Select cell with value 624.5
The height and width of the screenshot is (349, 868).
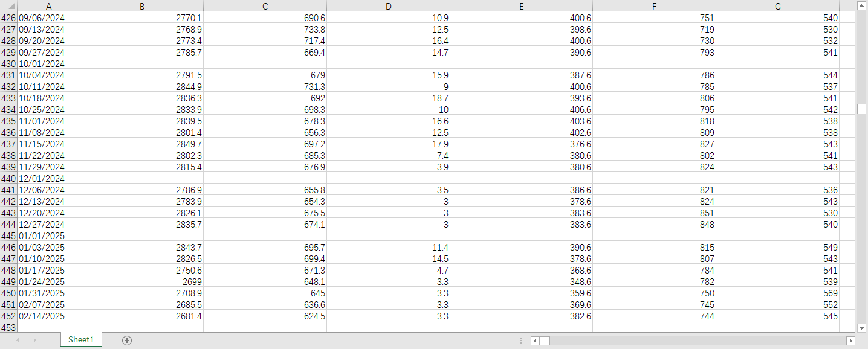[265, 316]
